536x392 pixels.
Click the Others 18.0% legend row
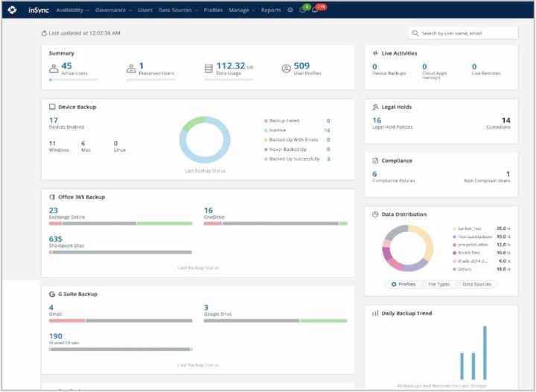[x=482, y=269]
